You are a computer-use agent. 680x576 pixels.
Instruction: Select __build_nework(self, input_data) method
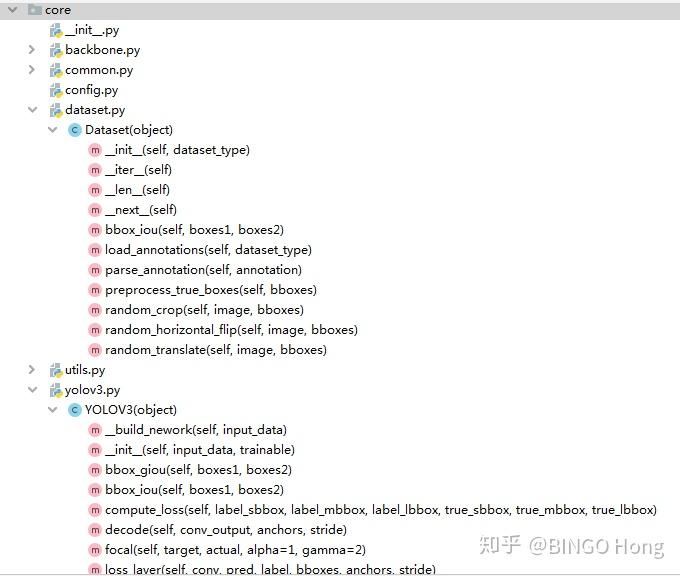196,430
